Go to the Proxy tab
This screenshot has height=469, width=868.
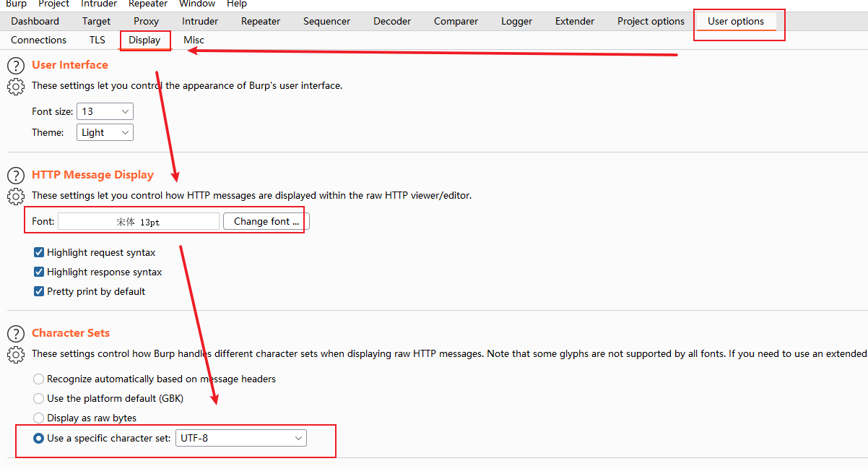point(146,21)
